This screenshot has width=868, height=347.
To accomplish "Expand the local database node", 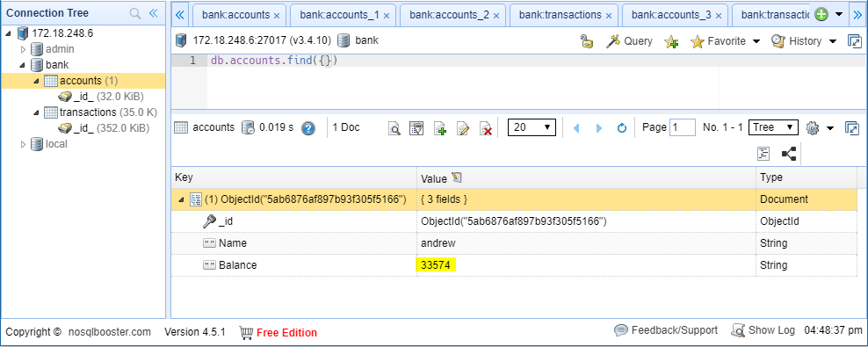I will (x=23, y=144).
